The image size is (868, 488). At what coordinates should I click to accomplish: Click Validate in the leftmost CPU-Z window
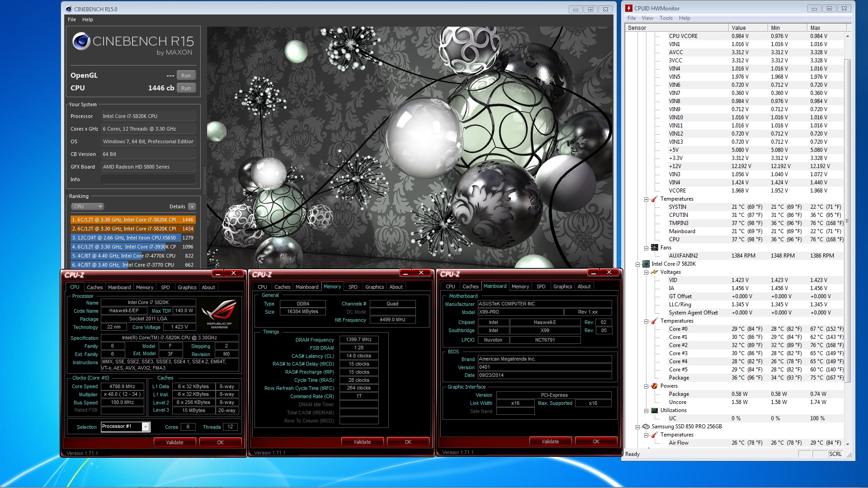pos(175,442)
